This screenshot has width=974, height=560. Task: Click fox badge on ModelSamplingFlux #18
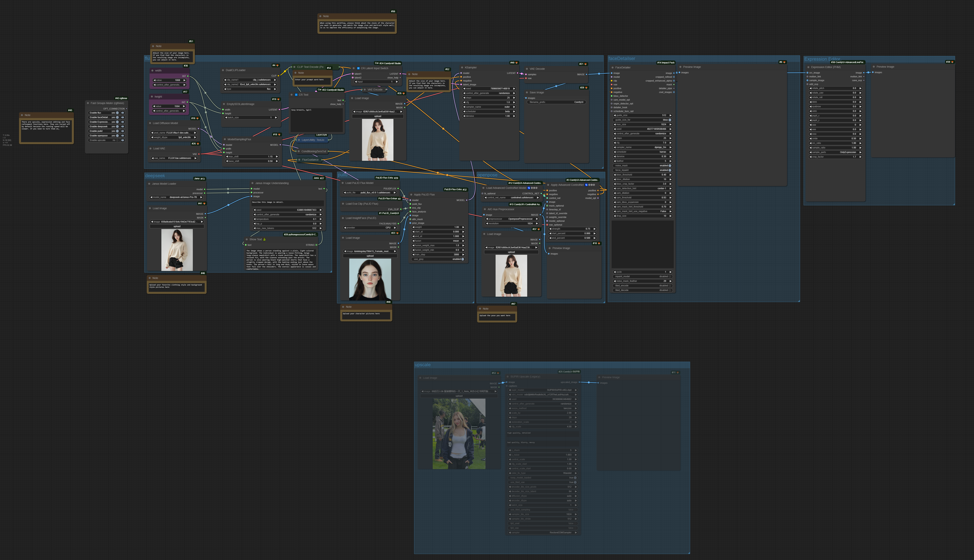tap(279, 135)
